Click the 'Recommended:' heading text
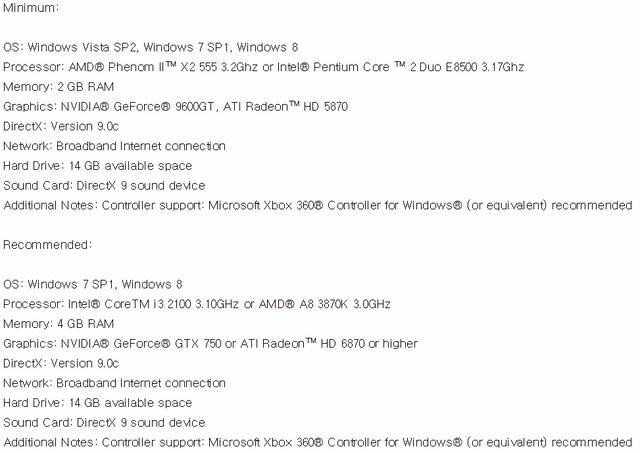 [48, 245]
